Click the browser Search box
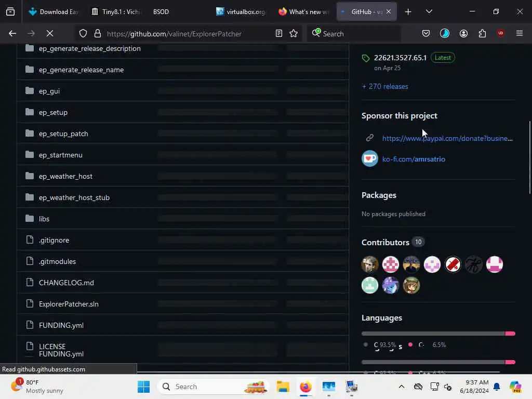Image resolution: width=532 pixels, height=399 pixels. [x=353, y=34]
